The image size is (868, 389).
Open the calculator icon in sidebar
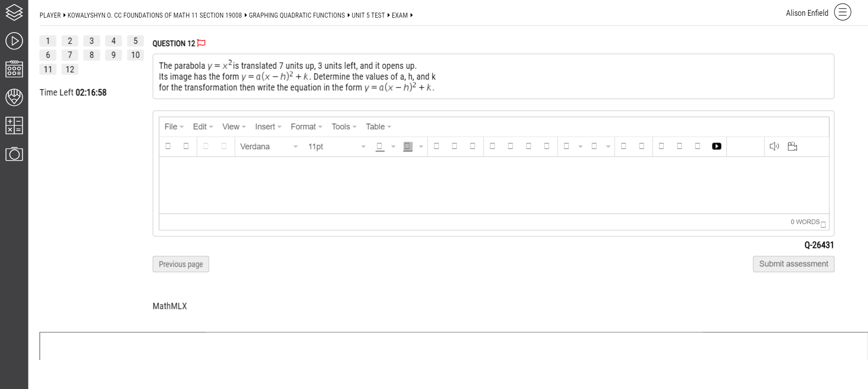point(14,125)
